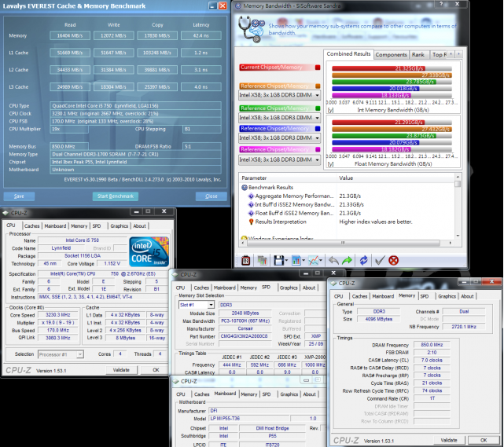Click the red Current Chipset/Memory color square
Screen dimensions: 504x447
[318, 68]
